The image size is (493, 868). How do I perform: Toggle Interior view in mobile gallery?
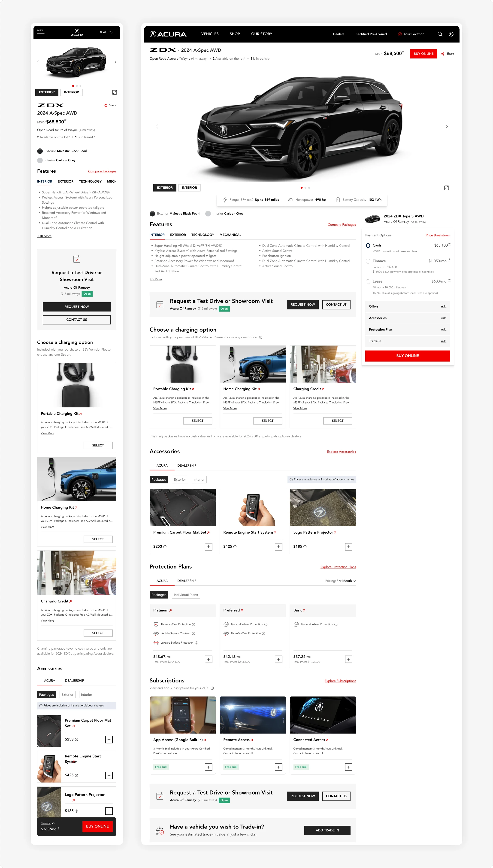point(71,92)
